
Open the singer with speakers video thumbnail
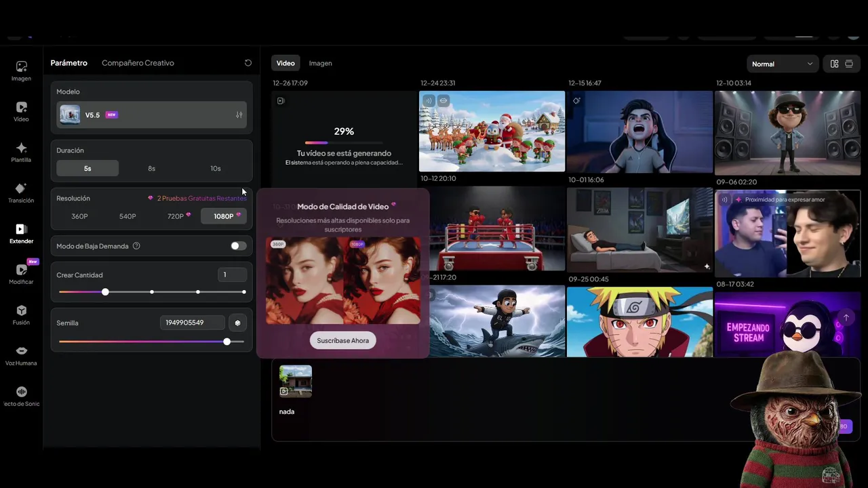[787, 133]
